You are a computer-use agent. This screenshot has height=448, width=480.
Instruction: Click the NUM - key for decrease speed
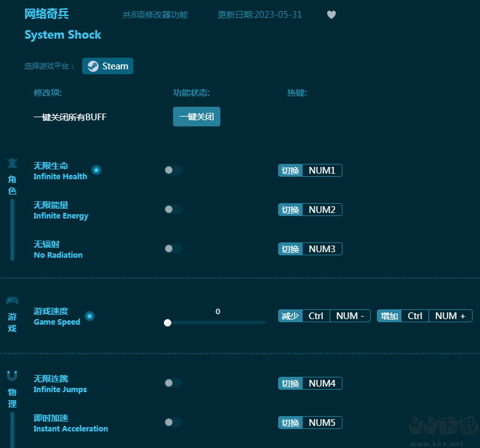(350, 316)
